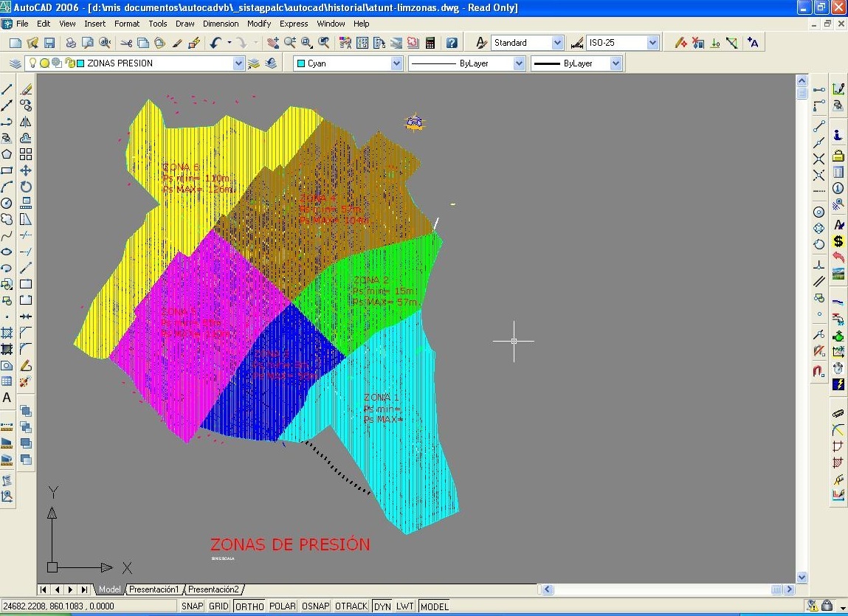The image size is (848, 616).
Task: Open the QuickCalc calculator icon
Action: point(430,43)
